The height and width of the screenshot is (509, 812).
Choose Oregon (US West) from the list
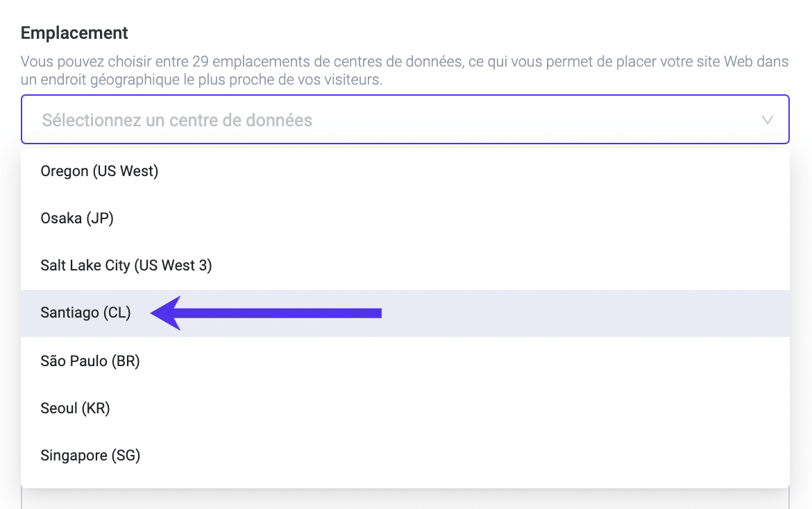click(x=99, y=171)
